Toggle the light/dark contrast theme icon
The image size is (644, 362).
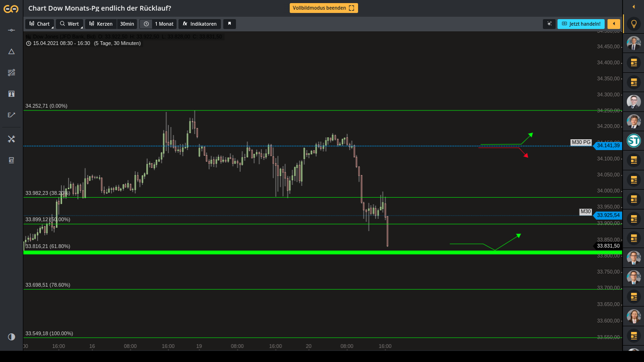pos(11,336)
